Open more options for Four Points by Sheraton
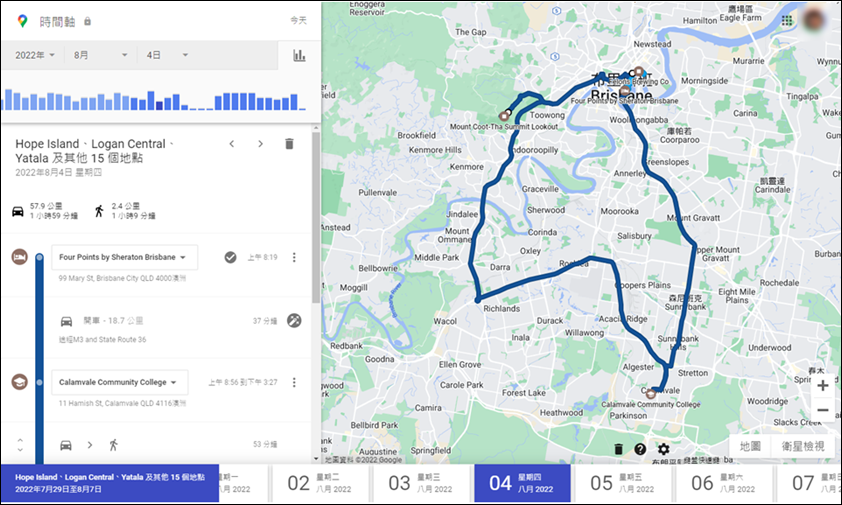842x505 pixels. tap(294, 257)
